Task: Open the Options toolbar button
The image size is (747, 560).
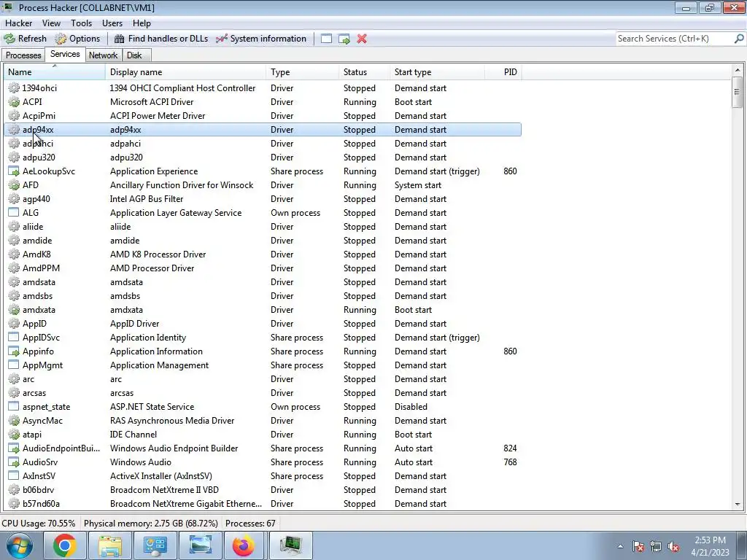Action: pyautogui.click(x=77, y=39)
